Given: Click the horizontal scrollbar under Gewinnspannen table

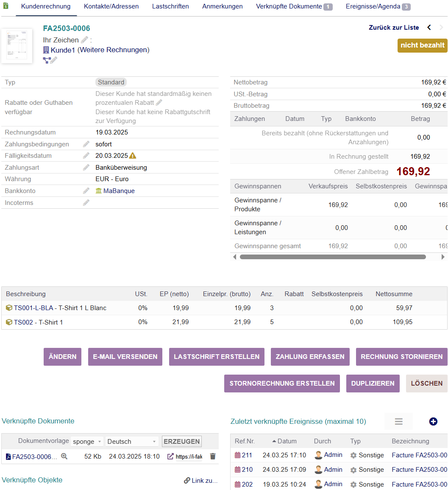Looking at the screenshot, I should [x=333, y=257].
